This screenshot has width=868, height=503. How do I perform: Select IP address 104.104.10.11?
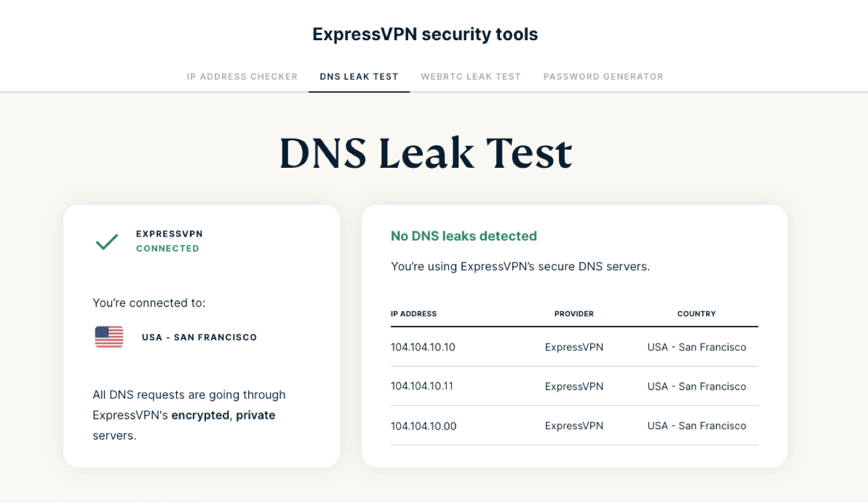tap(422, 386)
